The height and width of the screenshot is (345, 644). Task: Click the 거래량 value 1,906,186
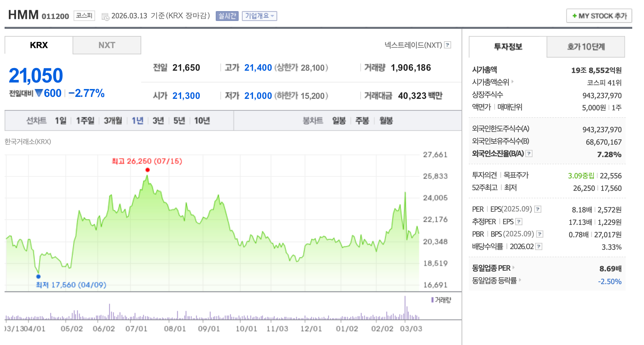pos(411,68)
